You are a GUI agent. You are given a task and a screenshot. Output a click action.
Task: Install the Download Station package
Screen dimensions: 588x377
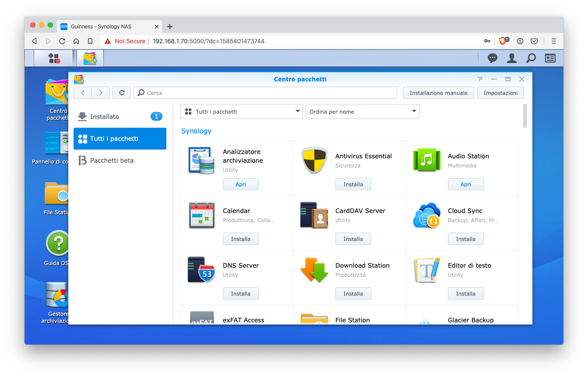click(x=353, y=293)
